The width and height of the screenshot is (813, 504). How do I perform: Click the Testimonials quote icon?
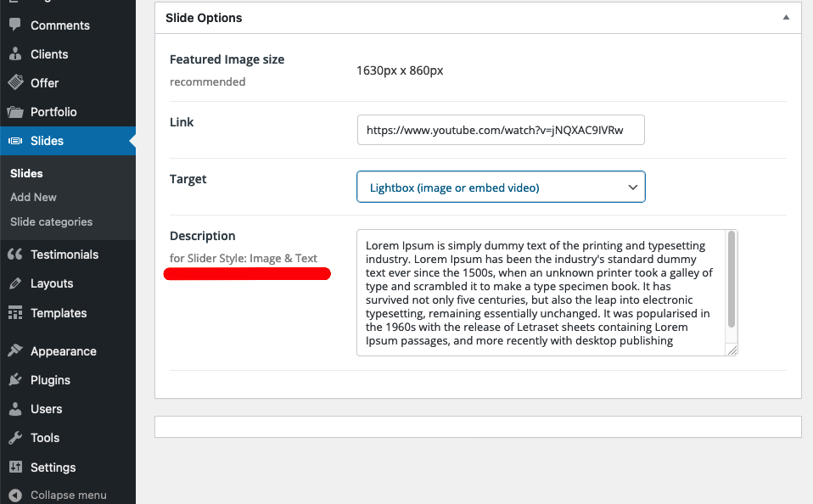[15, 254]
